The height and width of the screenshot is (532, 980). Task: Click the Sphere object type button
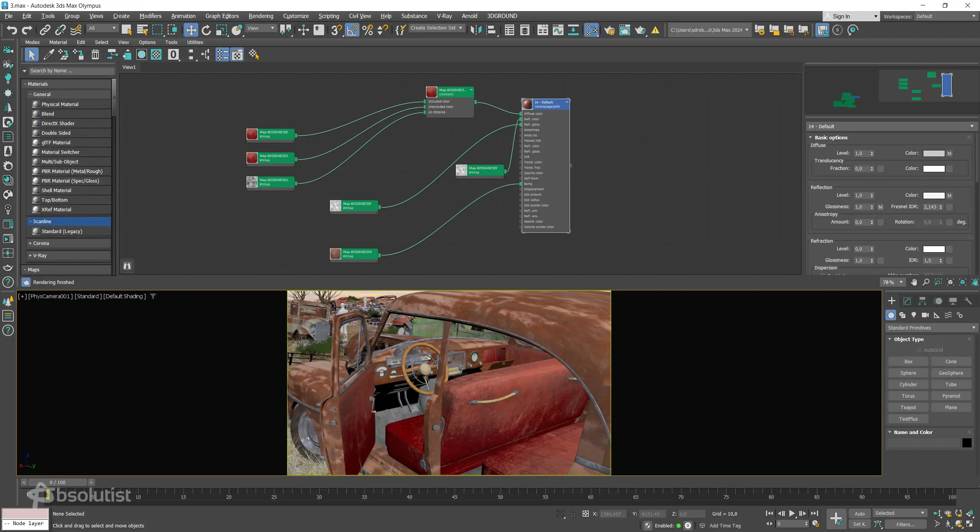[908, 373]
